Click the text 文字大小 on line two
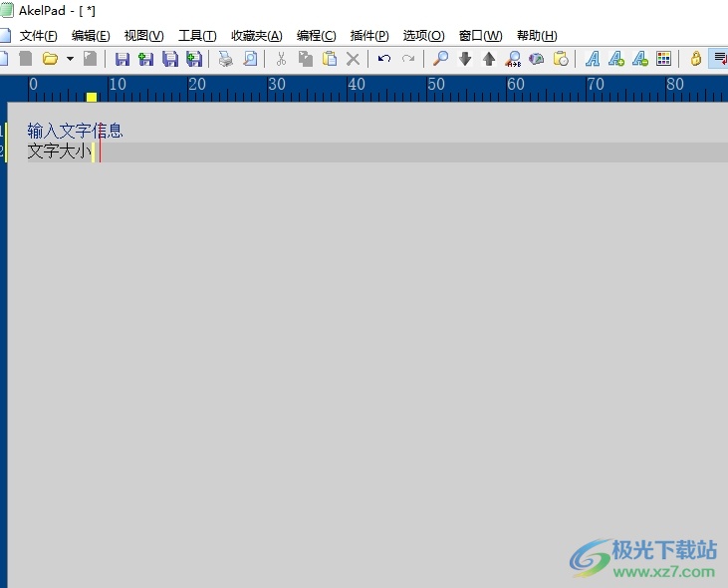The image size is (728, 588). [59, 151]
